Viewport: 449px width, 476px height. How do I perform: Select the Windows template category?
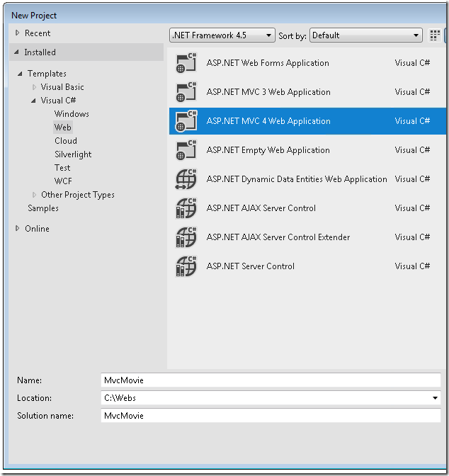point(72,114)
